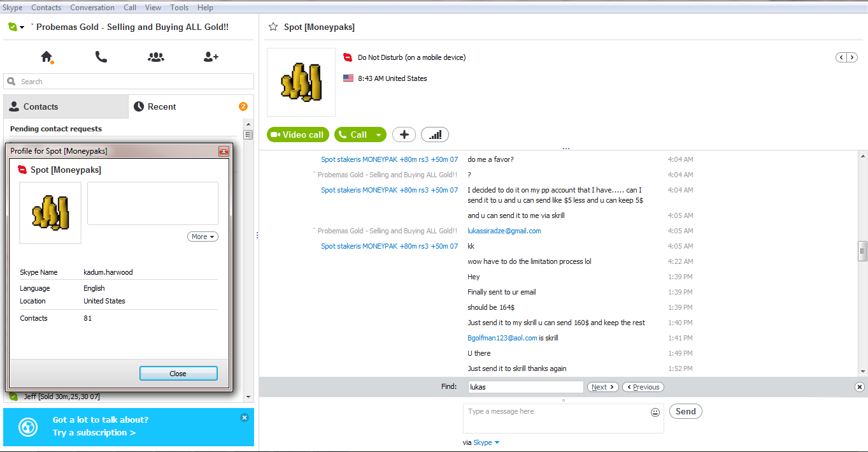The image size is (868, 452).
Task: Click the Contacts count value 81
Action: click(87, 318)
